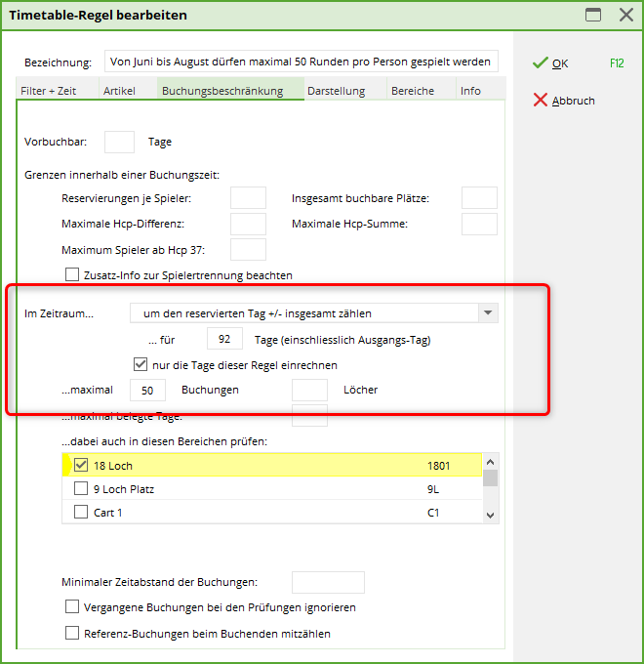Image resolution: width=644 pixels, height=664 pixels.
Task: Check 'Referenz-Buchungen beim Buchenden mitzählen'
Action: [72, 634]
